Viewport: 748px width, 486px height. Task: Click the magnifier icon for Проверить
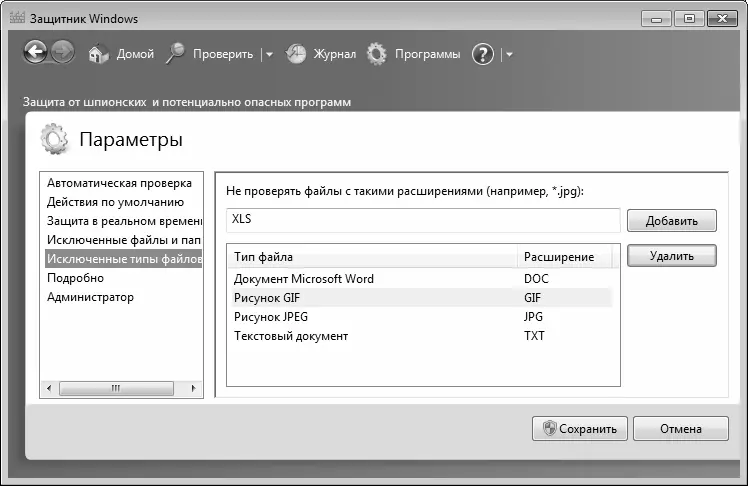click(x=175, y=53)
